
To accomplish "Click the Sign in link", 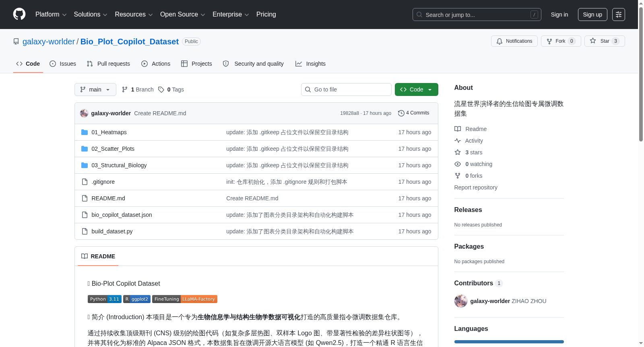I will tap(559, 15).
